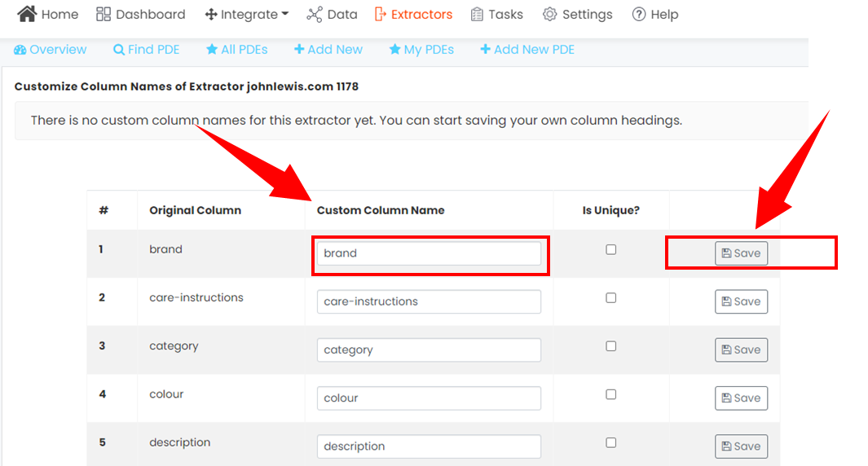Tick Is Unique checkbox for colour
The height and width of the screenshot is (466, 868).
610,394
